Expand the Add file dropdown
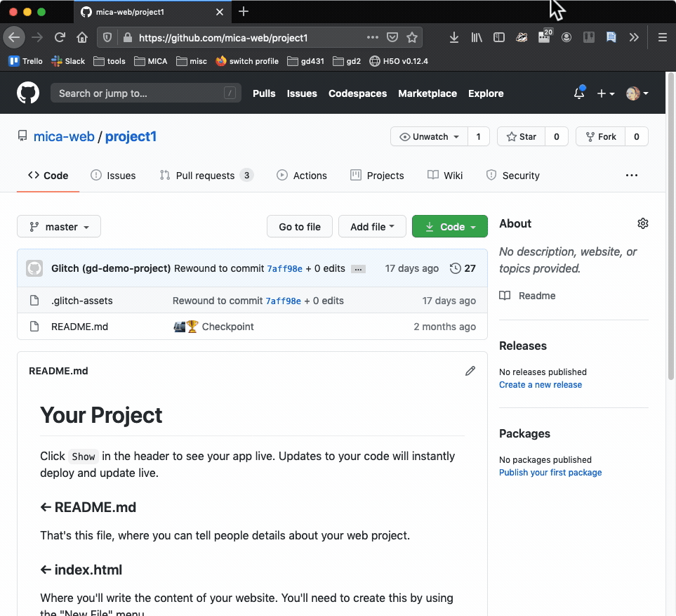Screen dimensions: 676x616 pos(372,226)
